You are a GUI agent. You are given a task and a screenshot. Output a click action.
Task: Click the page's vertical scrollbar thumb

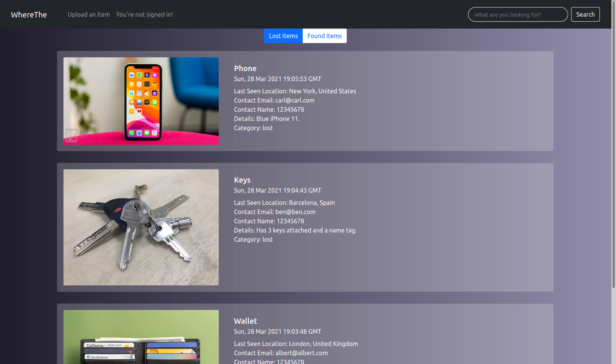(x=614, y=145)
